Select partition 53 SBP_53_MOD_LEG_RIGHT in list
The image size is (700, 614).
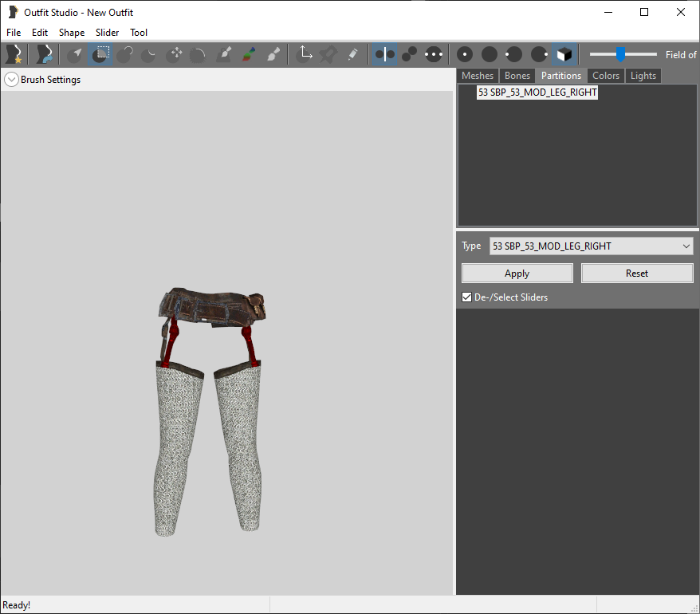[x=537, y=92]
